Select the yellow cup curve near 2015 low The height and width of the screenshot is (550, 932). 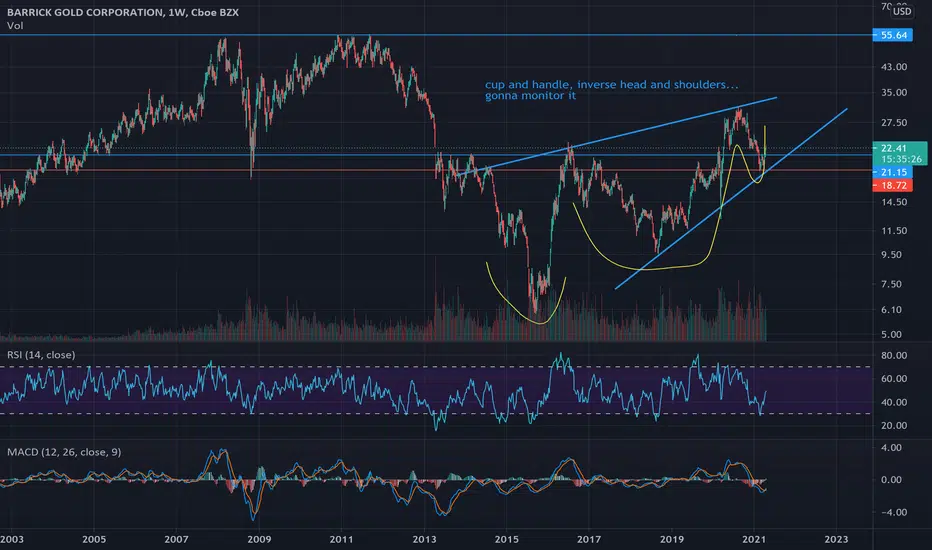525,293
